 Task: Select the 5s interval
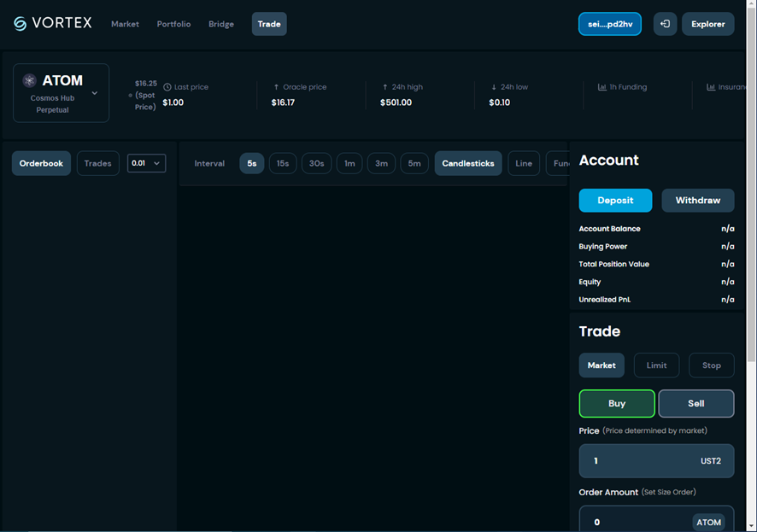(252, 163)
